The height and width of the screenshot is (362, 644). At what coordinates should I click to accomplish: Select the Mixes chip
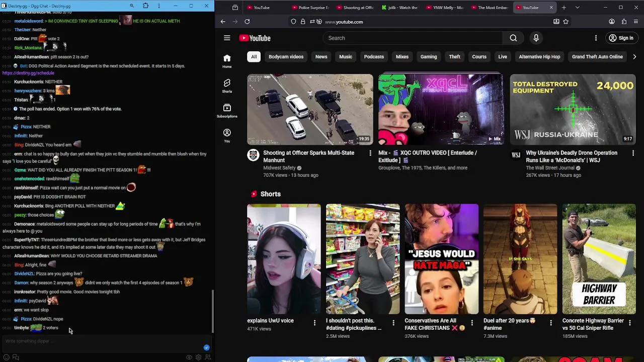(402, 57)
